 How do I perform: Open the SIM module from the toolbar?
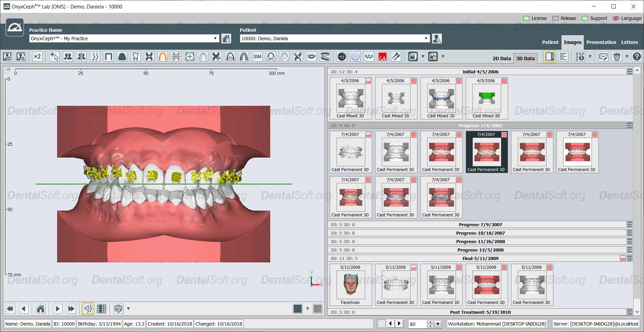(257, 56)
